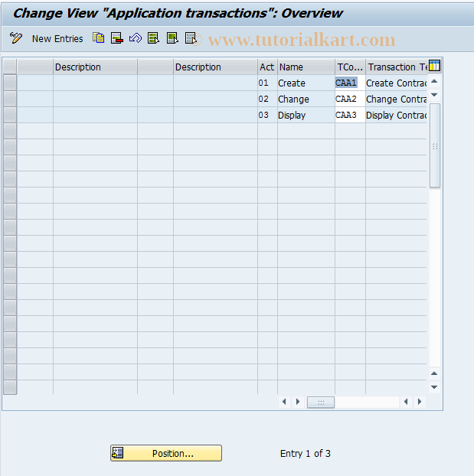Screen dimensions: 474x476
Task: Click the far-right horizontal scroll right arrow
Action: click(420, 402)
